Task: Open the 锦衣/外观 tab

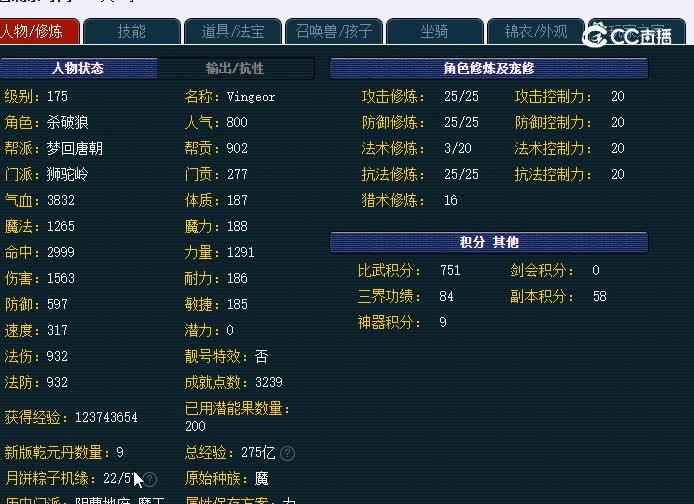Action: pyautogui.click(x=536, y=31)
